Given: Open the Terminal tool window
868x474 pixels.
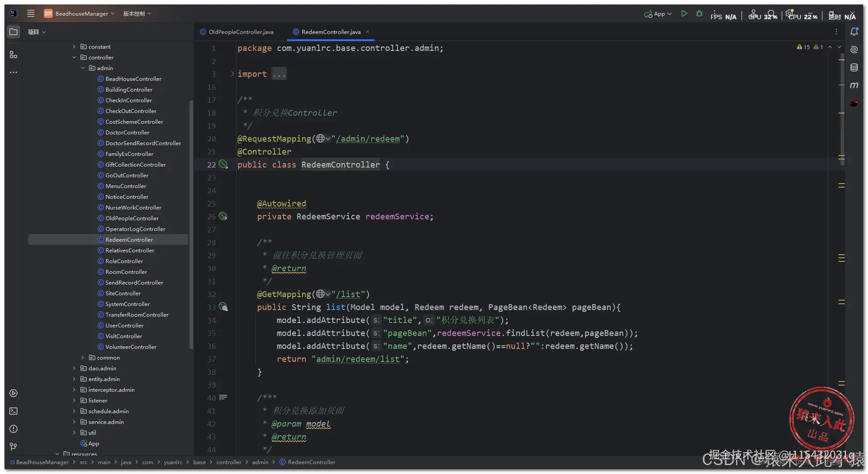Looking at the screenshot, I should pos(13,411).
